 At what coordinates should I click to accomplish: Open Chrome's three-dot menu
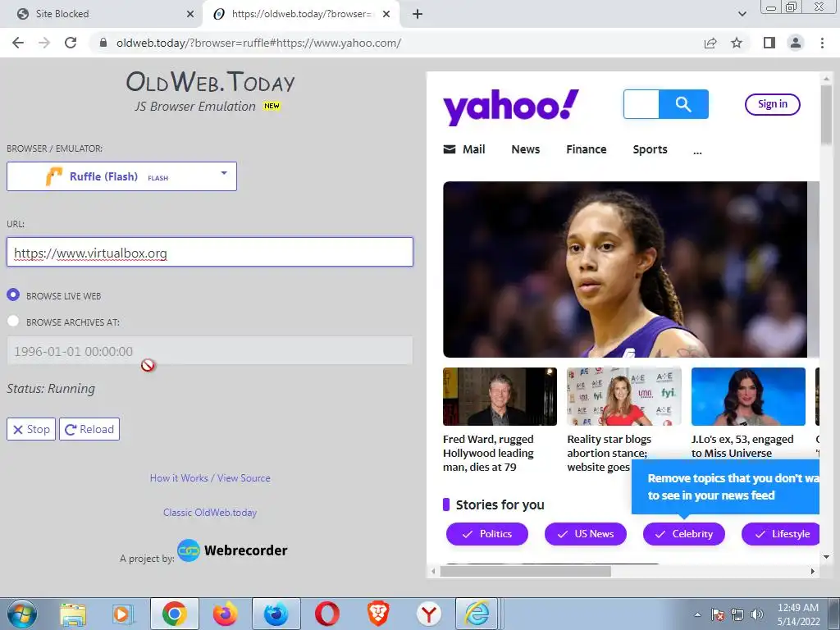(x=822, y=43)
